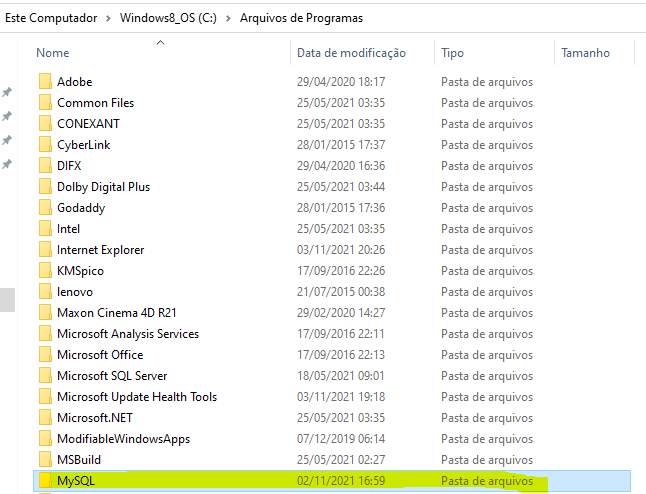Click date 29/04/2020 18:17 in Adobe row

(x=341, y=82)
